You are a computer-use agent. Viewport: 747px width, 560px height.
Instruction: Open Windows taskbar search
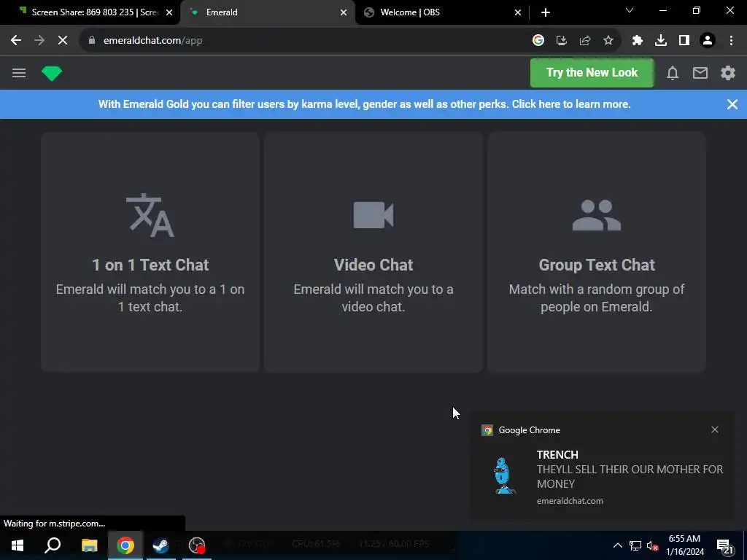[53, 545]
